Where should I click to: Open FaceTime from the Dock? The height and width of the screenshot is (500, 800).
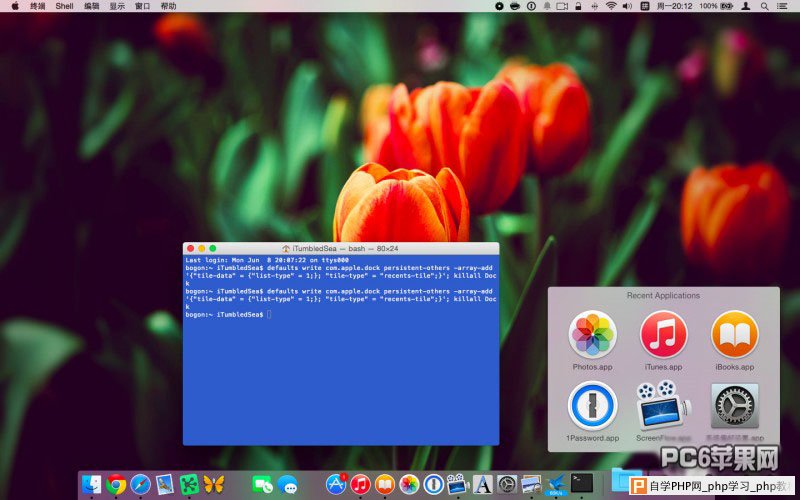pyautogui.click(x=263, y=484)
